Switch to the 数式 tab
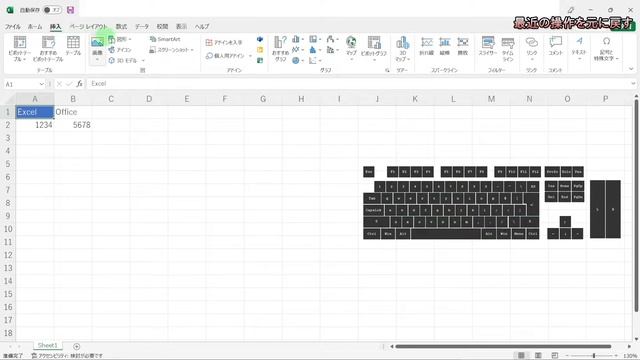The image size is (640, 360). [121, 27]
